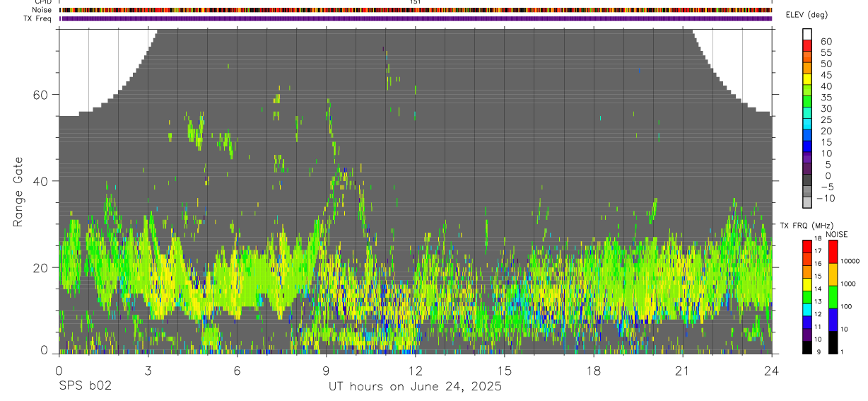Click the red top segment of NOISE color bar

[833, 252]
